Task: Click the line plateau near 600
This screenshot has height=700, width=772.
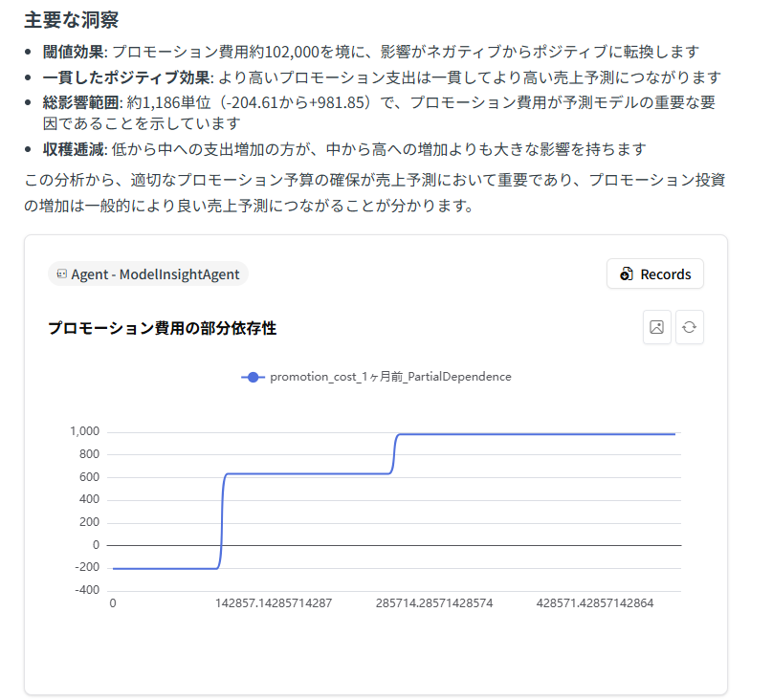Action: click(x=306, y=473)
